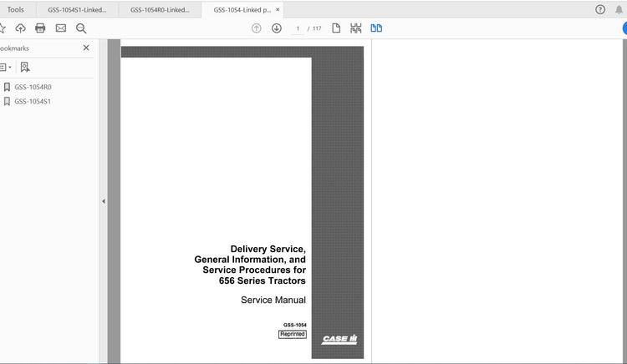Open the GSS-1054R0 bookmark
This screenshot has width=627, height=364.
click(33, 87)
